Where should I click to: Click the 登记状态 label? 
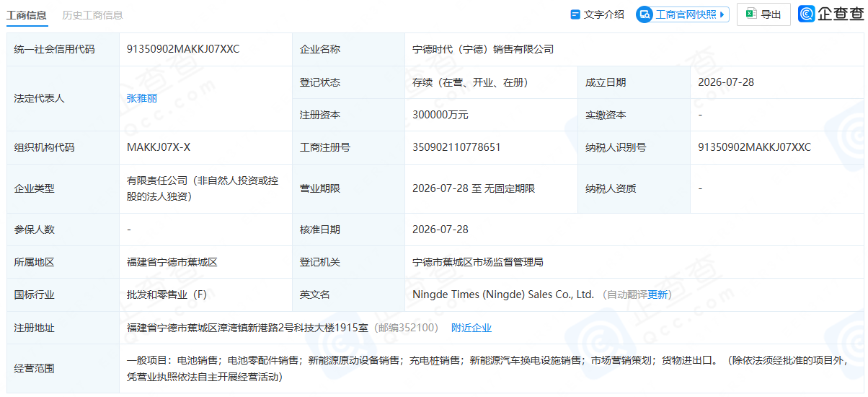coord(320,82)
